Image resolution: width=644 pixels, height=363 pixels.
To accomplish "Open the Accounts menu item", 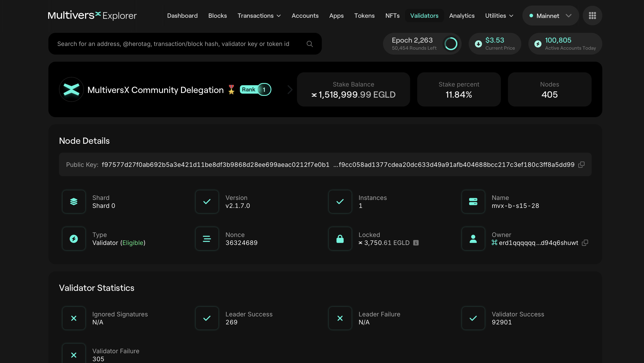I will 305,16.
